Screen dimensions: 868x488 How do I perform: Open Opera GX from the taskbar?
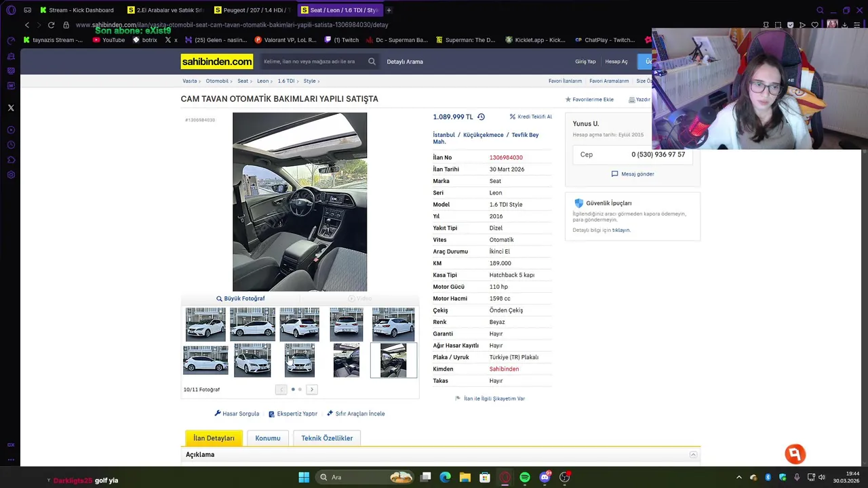coord(505,477)
